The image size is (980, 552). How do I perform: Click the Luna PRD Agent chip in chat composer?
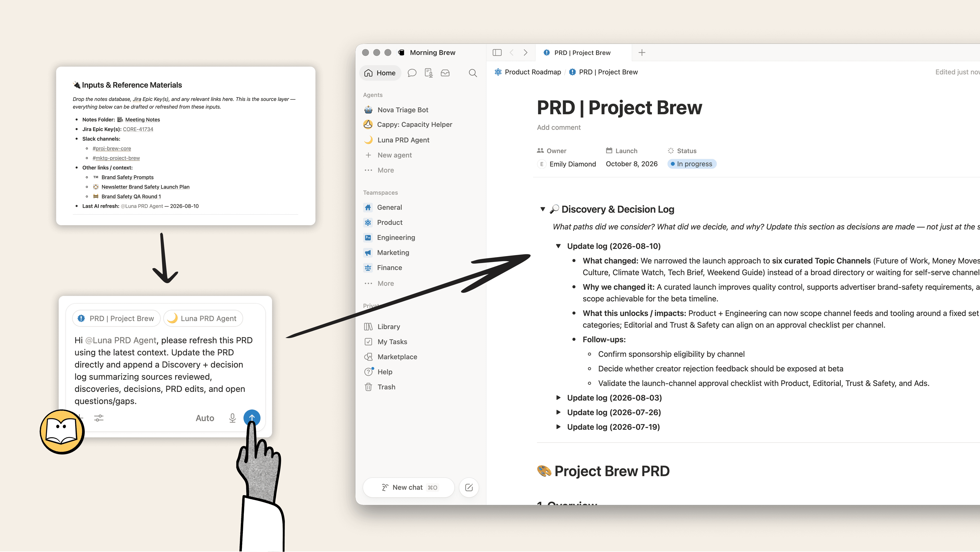click(x=203, y=318)
